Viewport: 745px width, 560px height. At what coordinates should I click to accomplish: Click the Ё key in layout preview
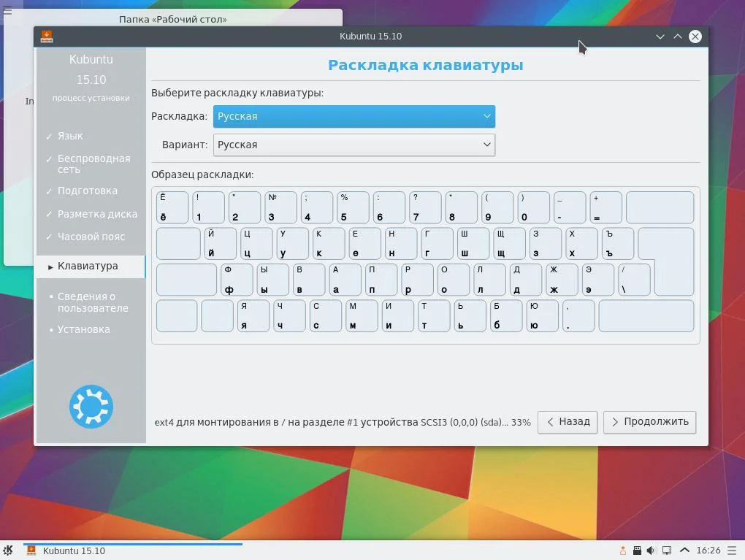pos(172,207)
